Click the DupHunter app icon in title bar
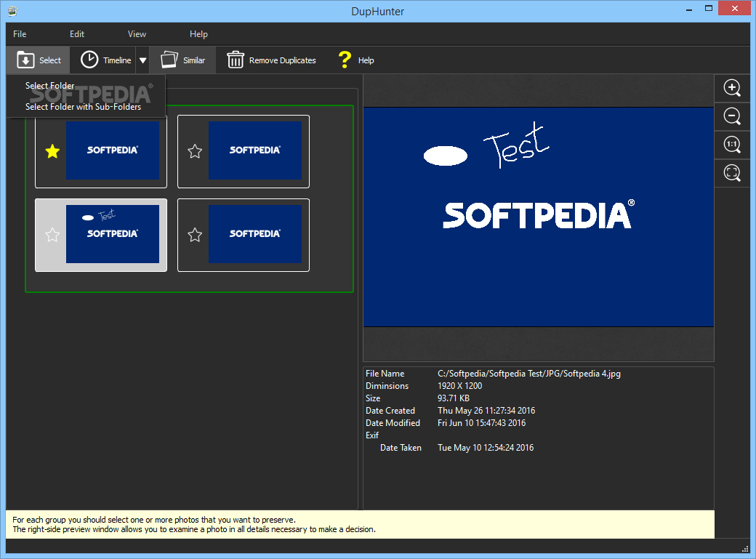Screen dimensions: 756x559 tap(12, 11)
